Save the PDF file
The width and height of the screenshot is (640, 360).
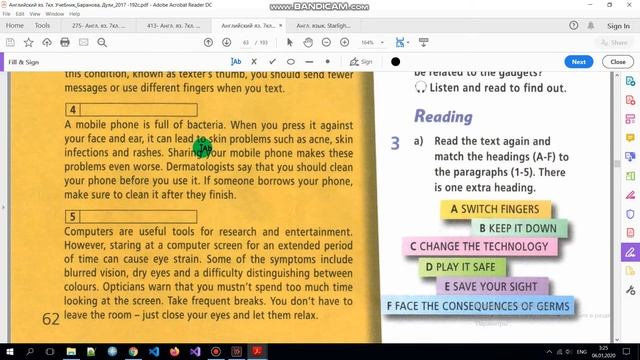tap(10, 42)
